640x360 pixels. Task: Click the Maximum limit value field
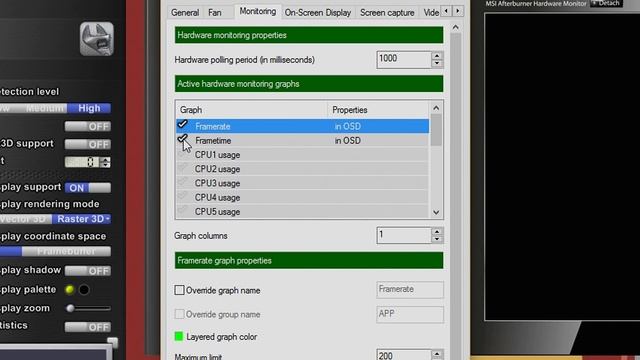point(403,355)
